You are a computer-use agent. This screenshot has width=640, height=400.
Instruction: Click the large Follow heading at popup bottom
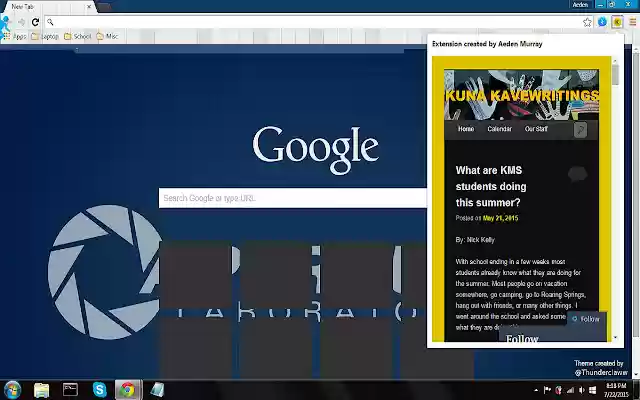tap(522, 338)
